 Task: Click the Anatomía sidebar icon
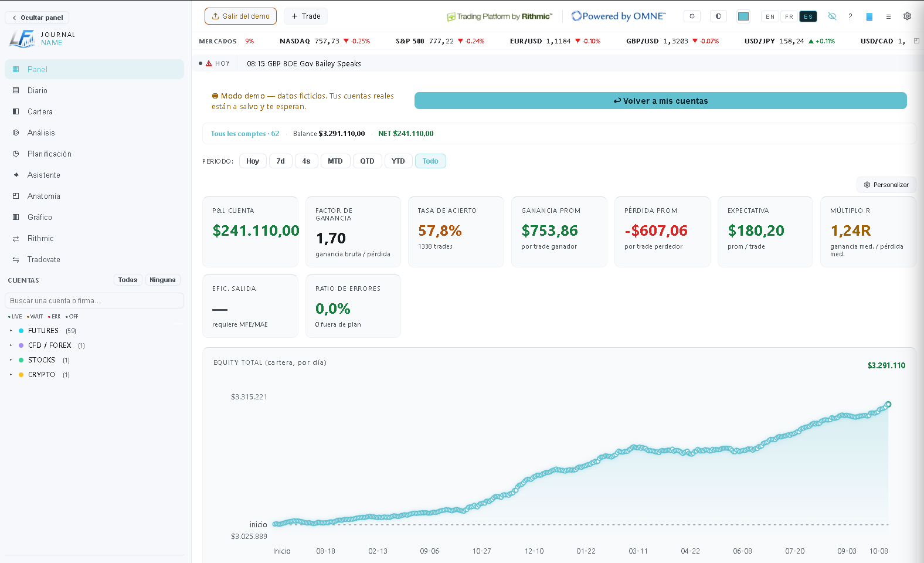pyautogui.click(x=16, y=196)
